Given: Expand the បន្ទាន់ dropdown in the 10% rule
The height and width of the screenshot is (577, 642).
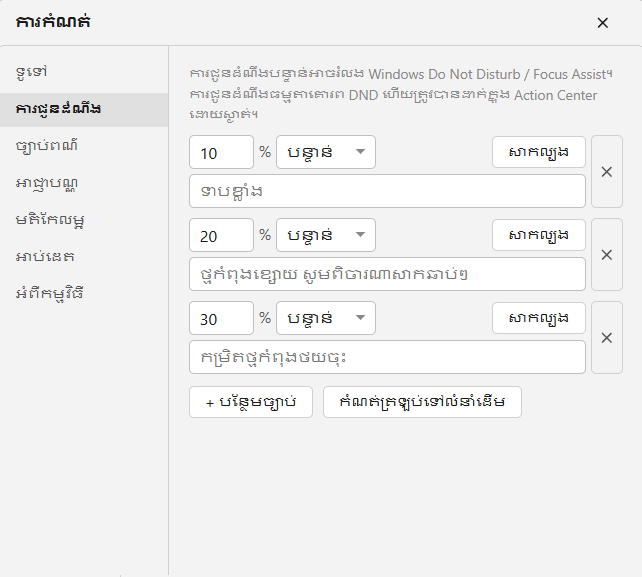Looking at the screenshot, I should [x=326, y=152].
